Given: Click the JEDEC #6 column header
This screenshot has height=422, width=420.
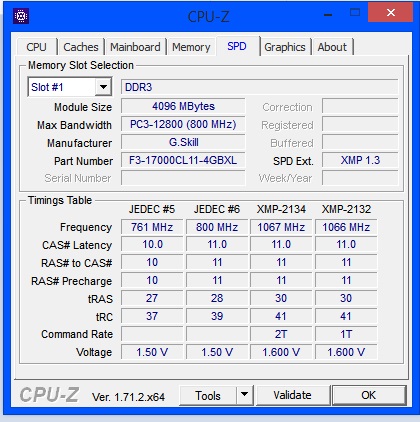Looking at the screenshot, I should (x=217, y=209).
